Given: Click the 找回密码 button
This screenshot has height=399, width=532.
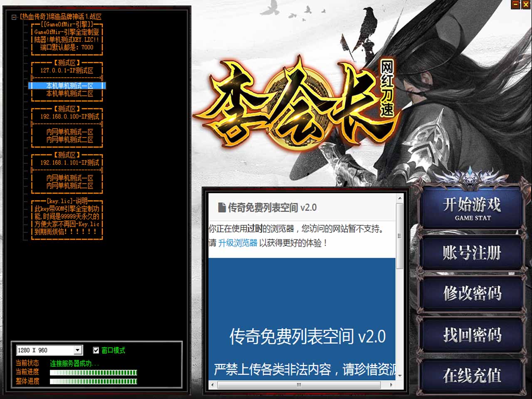Looking at the screenshot, I should (x=472, y=335).
